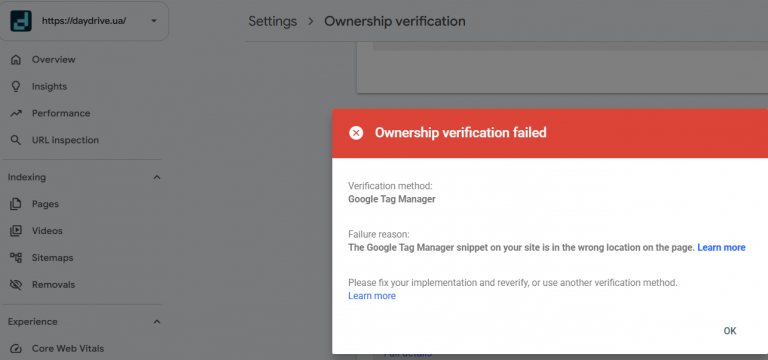The image size is (768, 360).
Task: Click the Pages documents icon
Action: 16,204
